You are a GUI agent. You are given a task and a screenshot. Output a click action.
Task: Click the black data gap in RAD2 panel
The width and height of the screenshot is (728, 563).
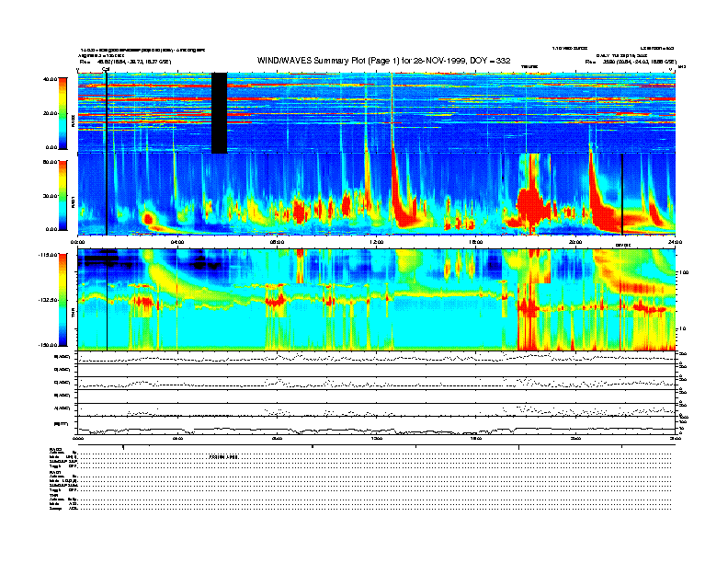point(219,113)
